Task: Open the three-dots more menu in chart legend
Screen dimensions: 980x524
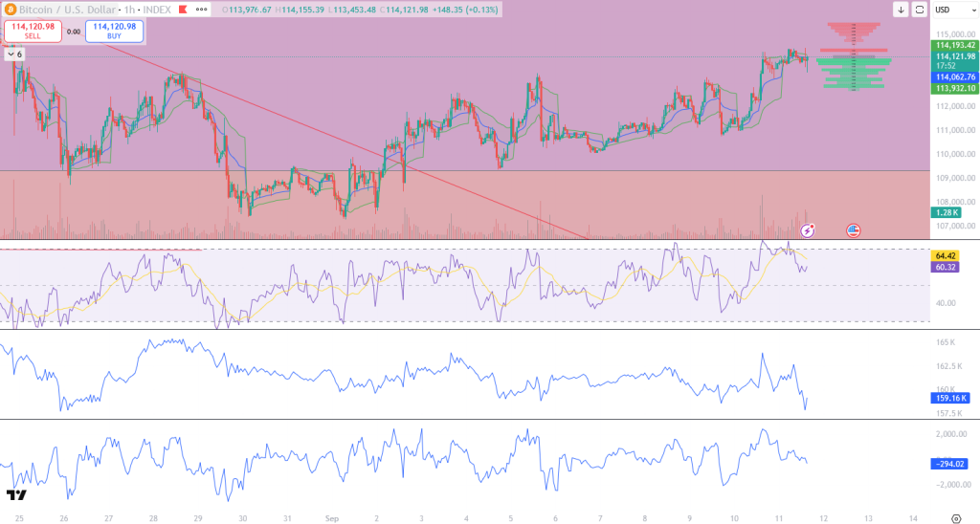Action: point(201,10)
